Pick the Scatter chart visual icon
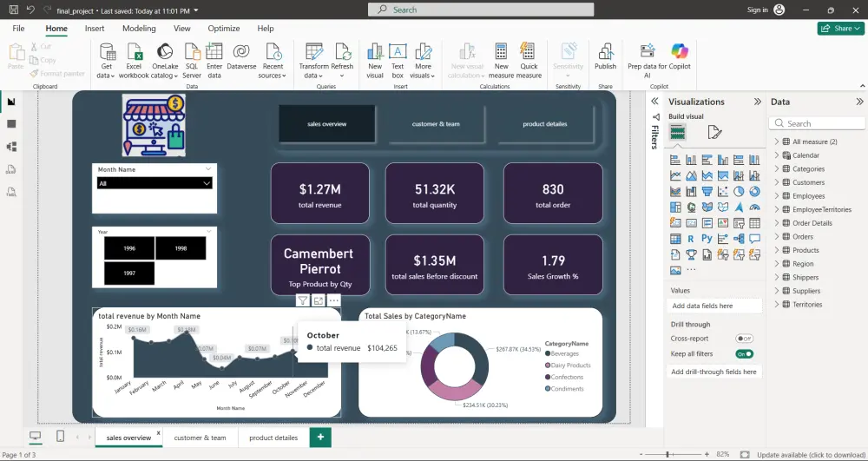The image size is (868, 461). click(x=723, y=192)
